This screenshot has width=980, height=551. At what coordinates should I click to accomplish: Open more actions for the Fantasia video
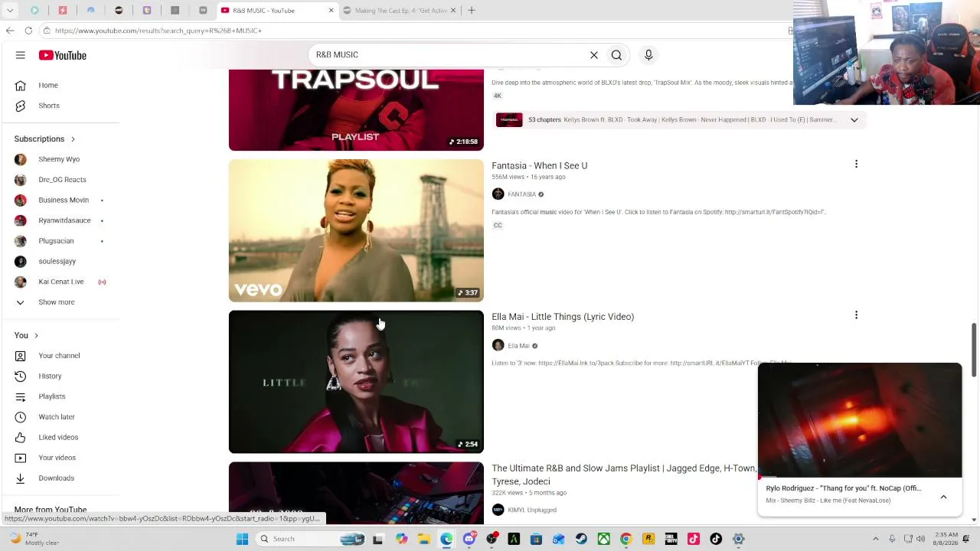pyautogui.click(x=856, y=164)
